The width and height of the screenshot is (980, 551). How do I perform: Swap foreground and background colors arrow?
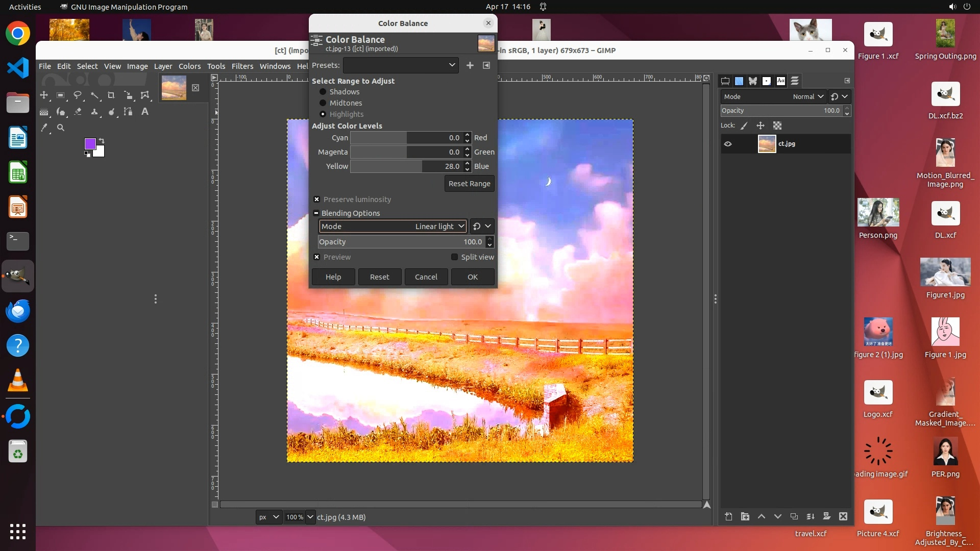pyautogui.click(x=102, y=141)
